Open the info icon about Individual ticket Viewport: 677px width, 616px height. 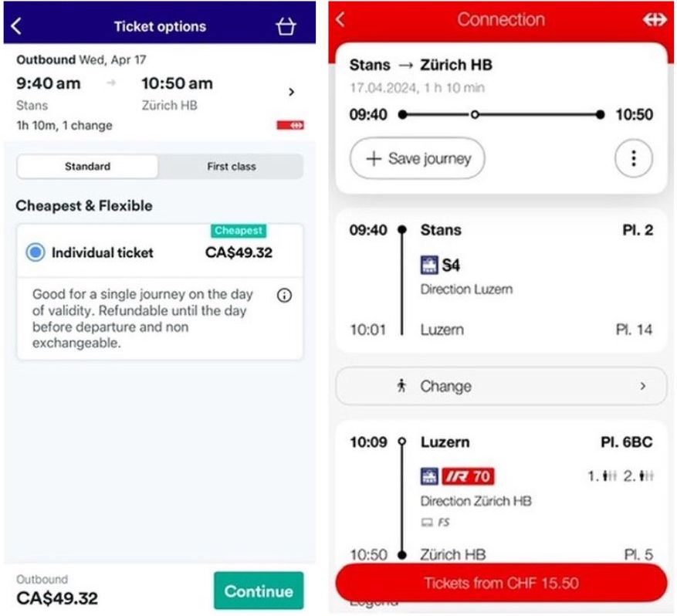click(284, 296)
